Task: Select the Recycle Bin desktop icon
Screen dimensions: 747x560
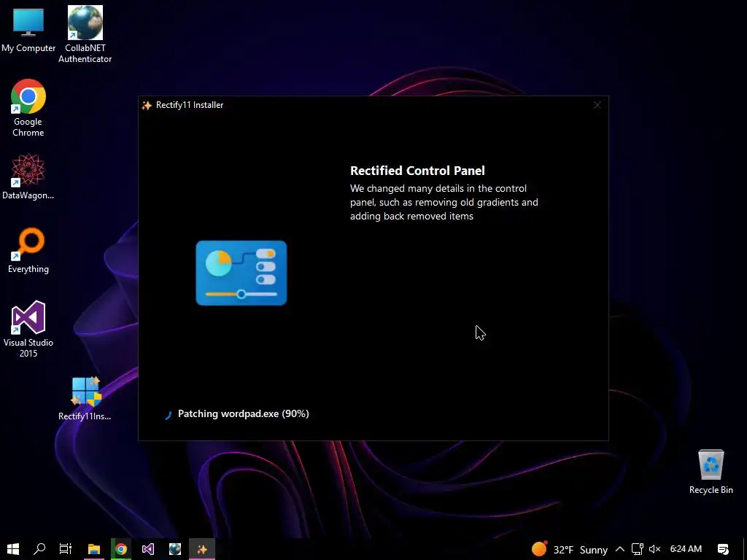Action: [711, 472]
